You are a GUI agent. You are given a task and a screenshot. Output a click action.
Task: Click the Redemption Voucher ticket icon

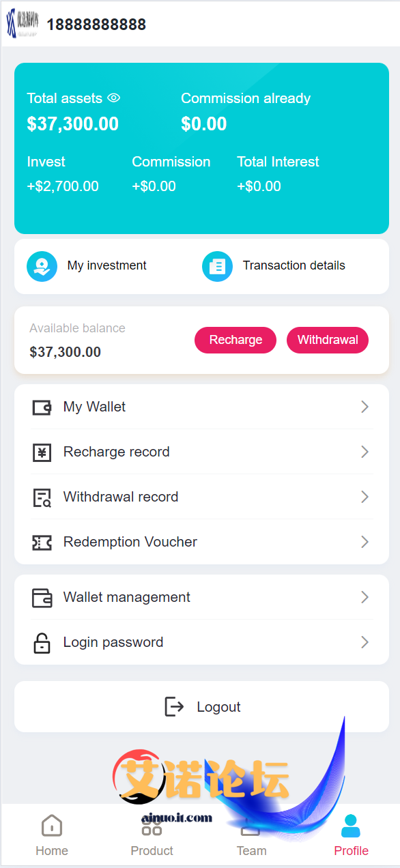42,542
